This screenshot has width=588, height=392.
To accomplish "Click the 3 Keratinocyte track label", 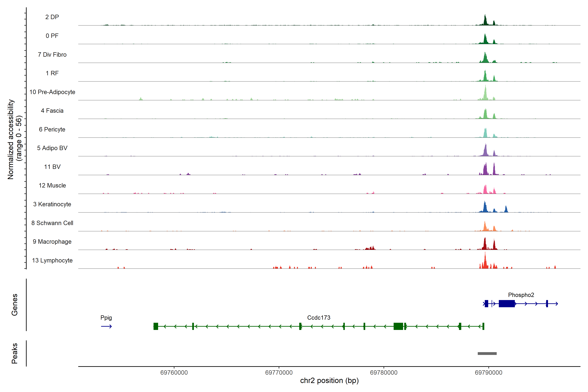I will pyautogui.click(x=52, y=204).
